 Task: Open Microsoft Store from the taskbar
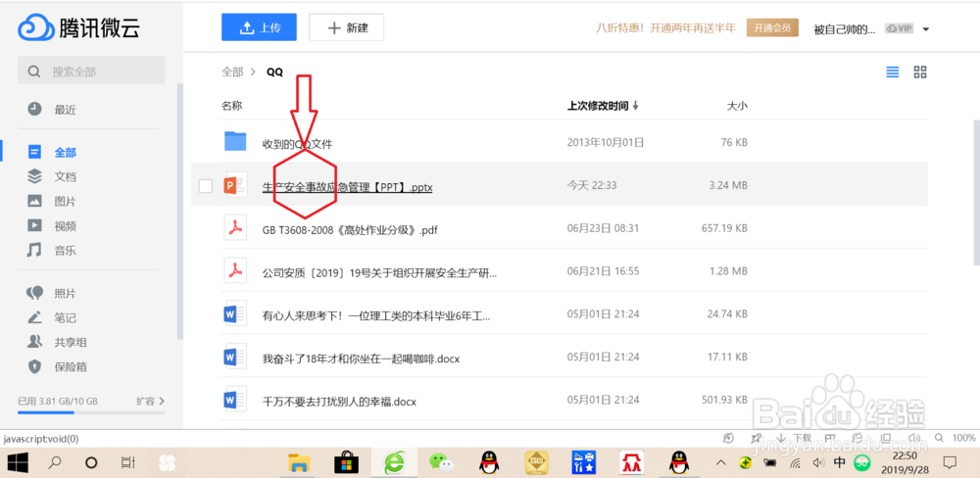pos(346,463)
